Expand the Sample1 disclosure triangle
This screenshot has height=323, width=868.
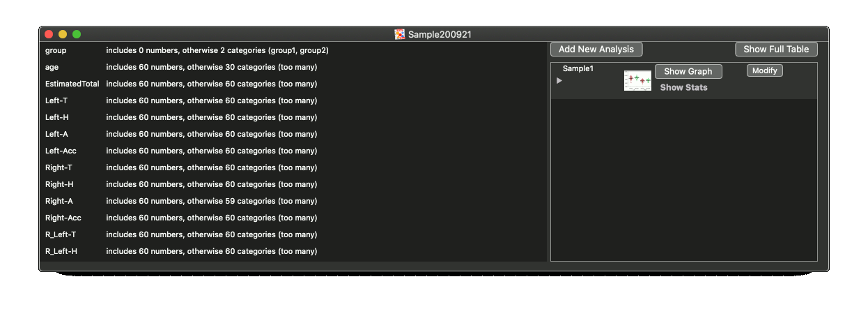click(x=559, y=81)
